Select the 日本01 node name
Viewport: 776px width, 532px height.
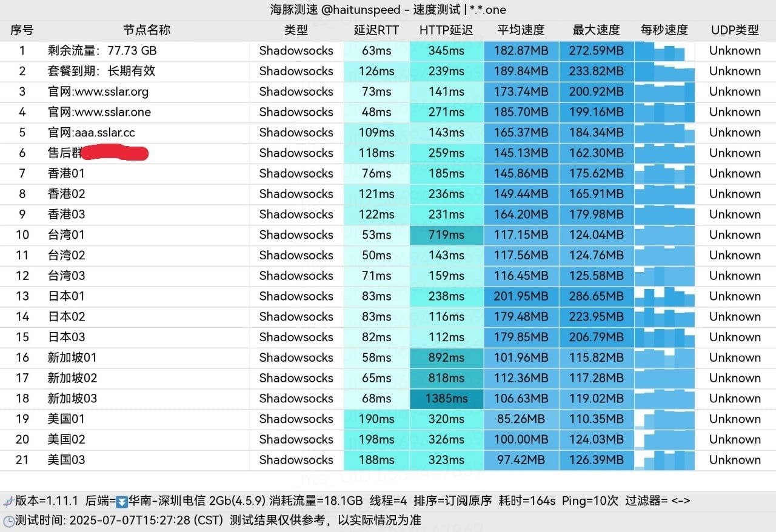(x=67, y=296)
